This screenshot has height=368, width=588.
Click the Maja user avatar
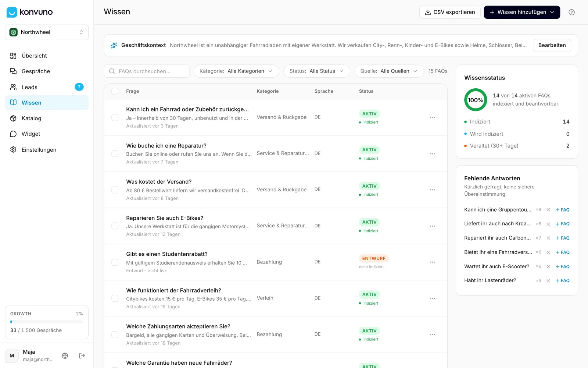tap(12, 355)
